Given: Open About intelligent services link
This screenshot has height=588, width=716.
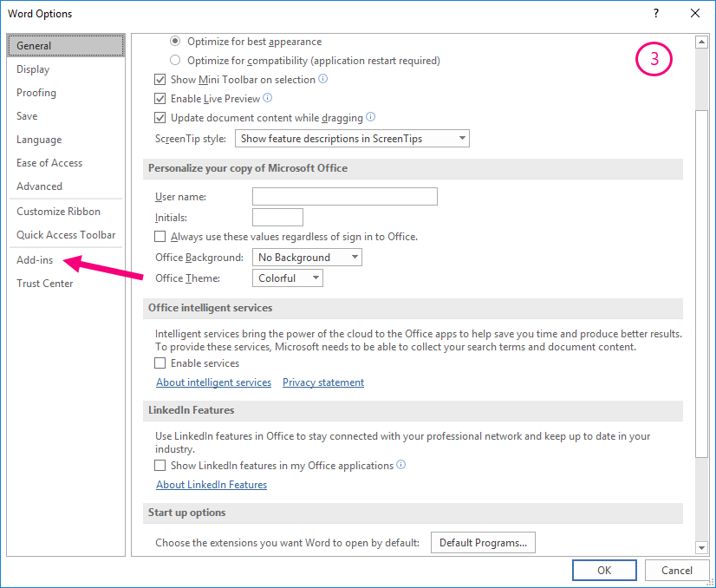Looking at the screenshot, I should pyautogui.click(x=214, y=382).
